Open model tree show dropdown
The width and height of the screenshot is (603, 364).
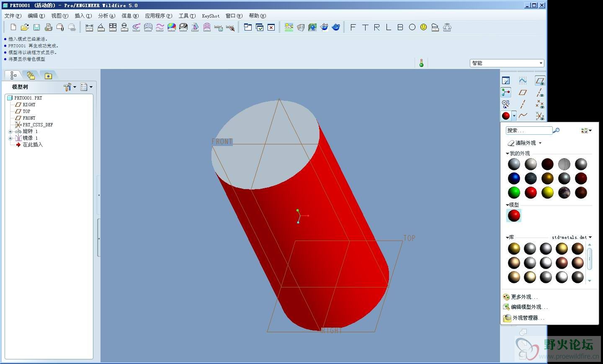point(86,87)
